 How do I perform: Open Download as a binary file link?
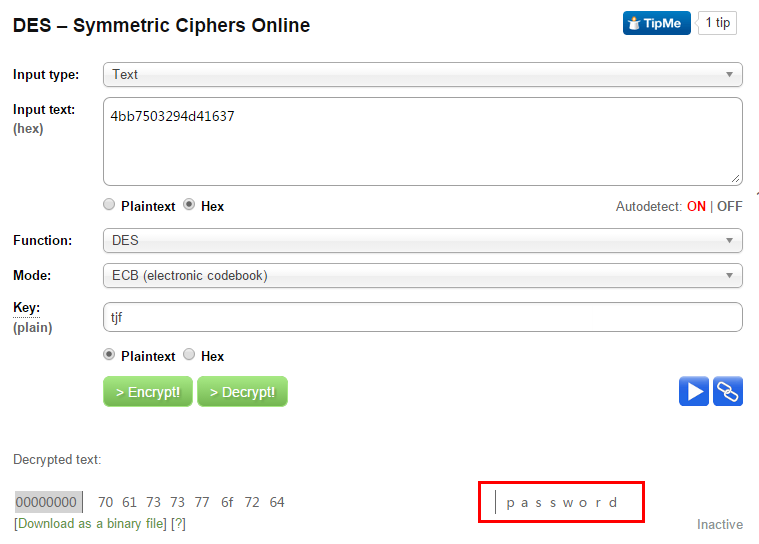click(x=91, y=524)
